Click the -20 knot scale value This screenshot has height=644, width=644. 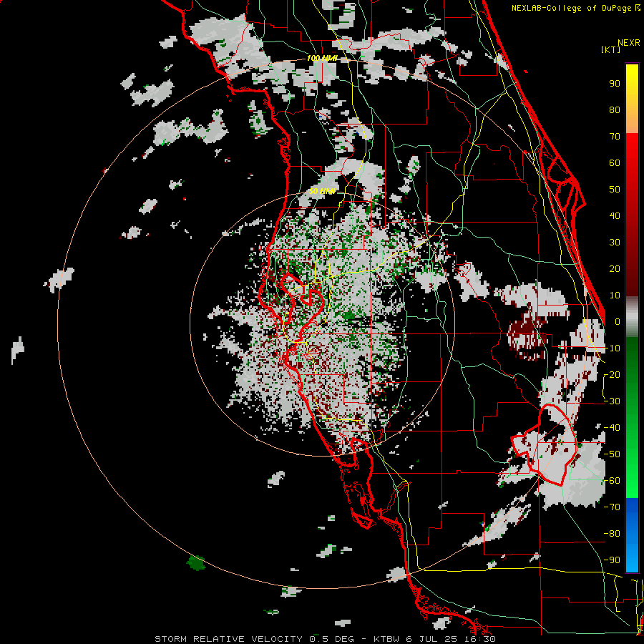(x=612, y=375)
